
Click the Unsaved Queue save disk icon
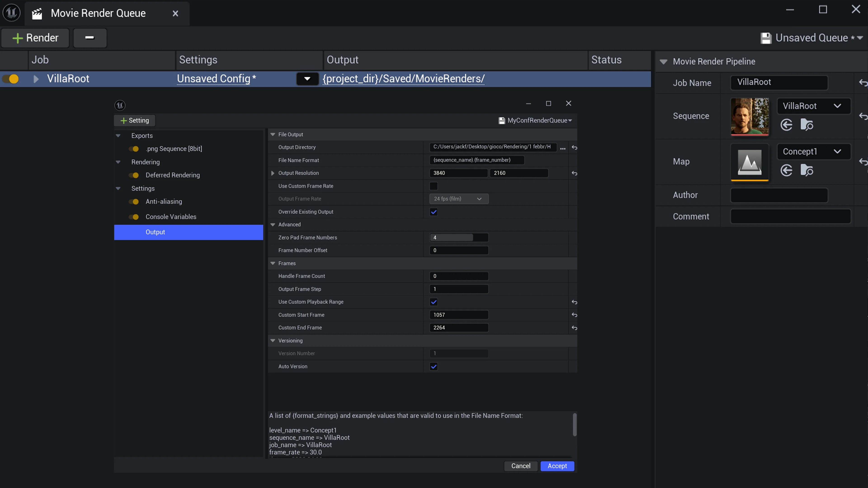click(766, 38)
